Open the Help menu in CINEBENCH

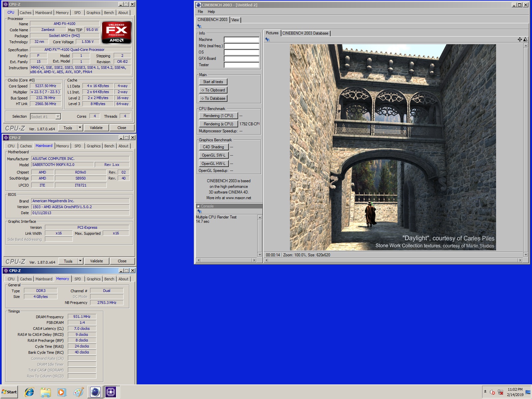211,12
